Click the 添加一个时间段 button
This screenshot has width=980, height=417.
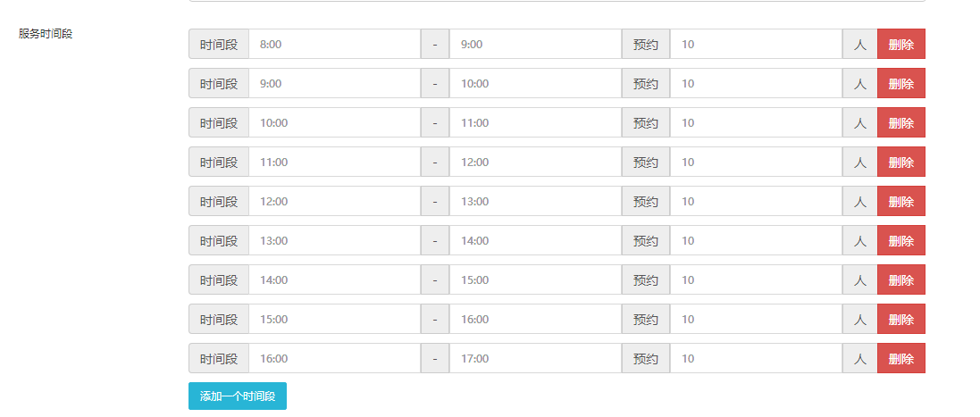237,396
